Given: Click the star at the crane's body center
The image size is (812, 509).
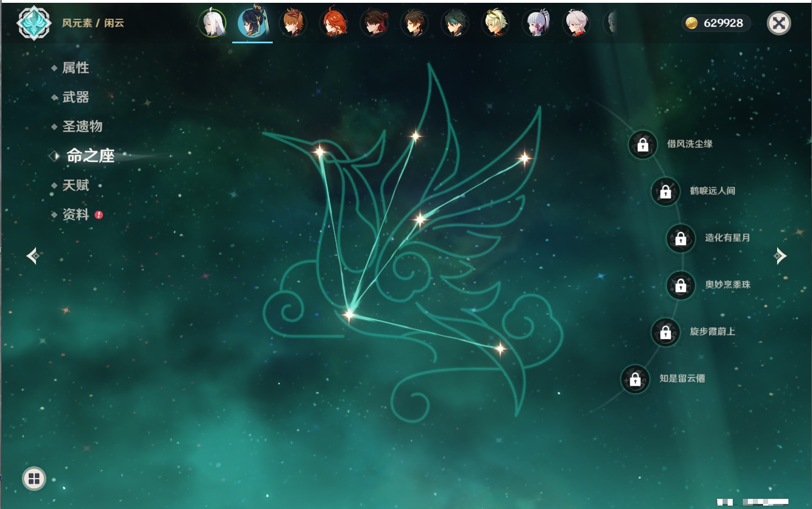Looking at the screenshot, I should click(x=419, y=219).
